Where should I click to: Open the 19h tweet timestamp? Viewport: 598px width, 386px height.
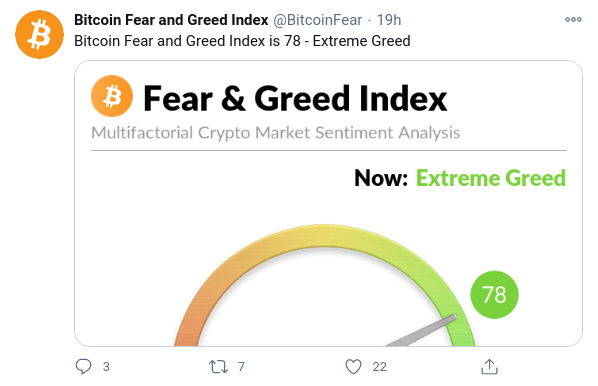tap(389, 20)
